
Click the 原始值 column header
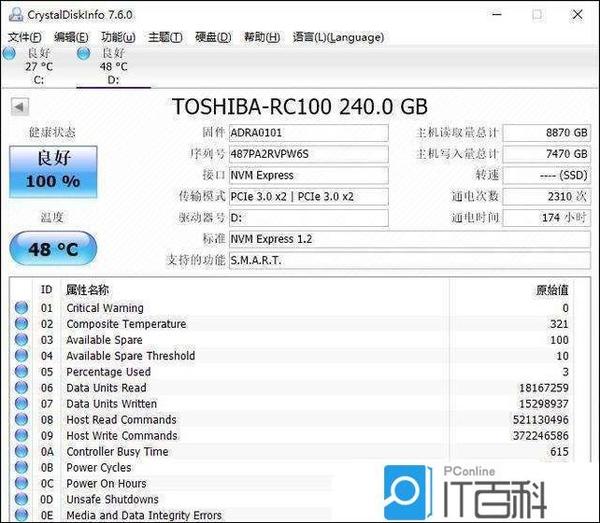[552, 290]
